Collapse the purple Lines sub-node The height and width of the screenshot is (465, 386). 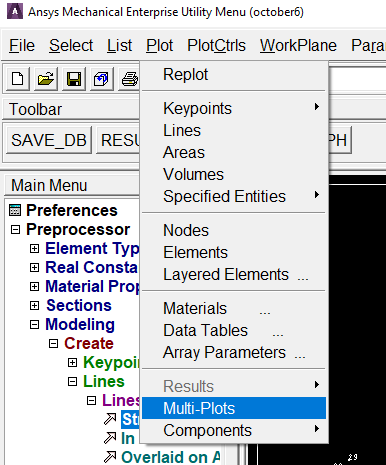[x=91, y=400]
